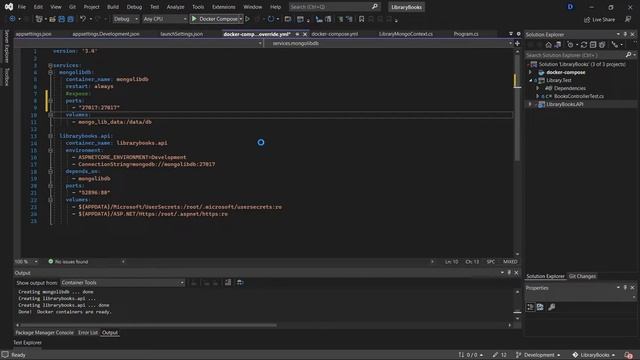
Task: Switch to the appsettings.json tab
Action: tap(33, 34)
